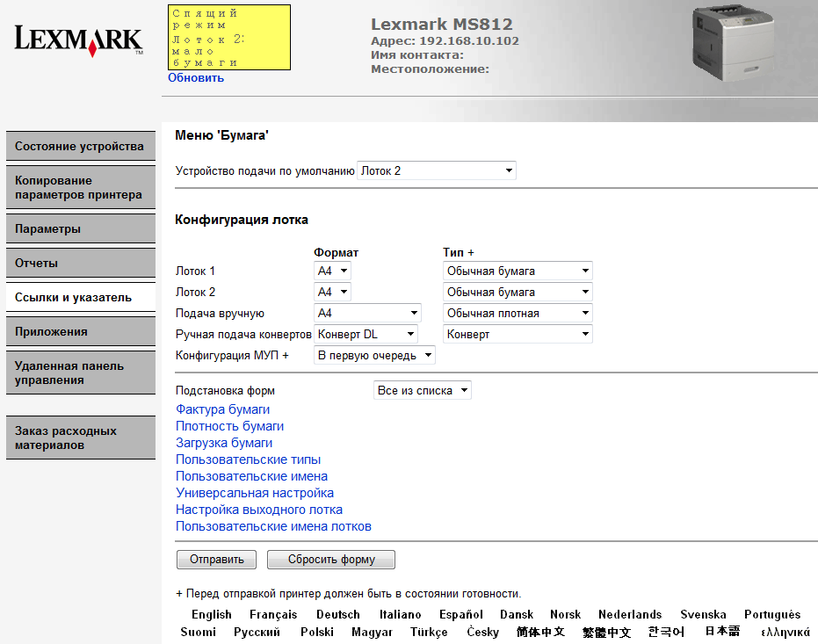
Task: Open Лоток 2 paper type dropdown
Action: (518, 292)
